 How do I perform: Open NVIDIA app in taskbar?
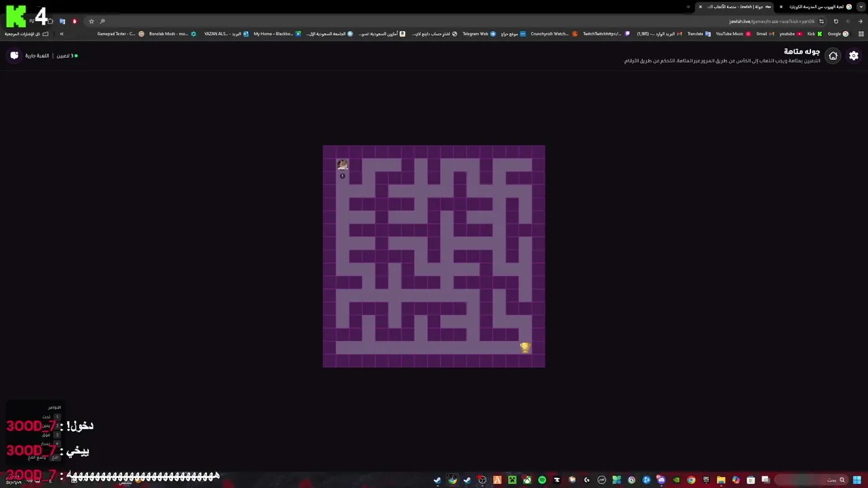(676, 480)
